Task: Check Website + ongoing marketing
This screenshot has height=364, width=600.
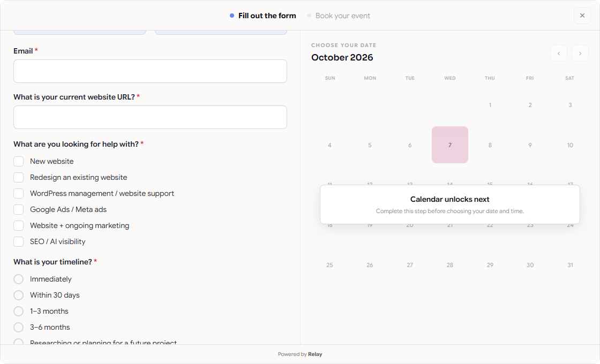Action: point(18,225)
